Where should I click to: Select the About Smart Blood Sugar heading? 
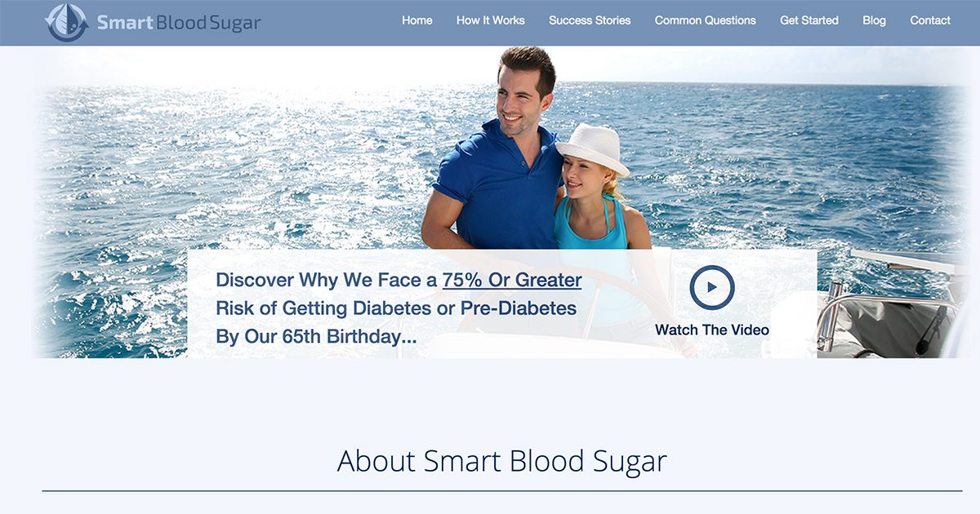point(502,461)
